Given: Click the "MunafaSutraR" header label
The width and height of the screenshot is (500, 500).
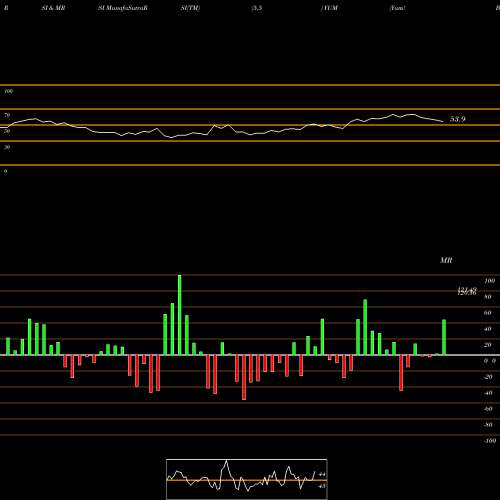Looking at the screenshot, I should coord(126,8).
